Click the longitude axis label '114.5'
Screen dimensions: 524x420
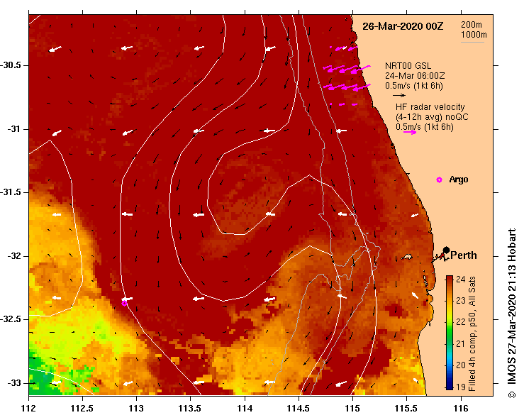coord(299,409)
